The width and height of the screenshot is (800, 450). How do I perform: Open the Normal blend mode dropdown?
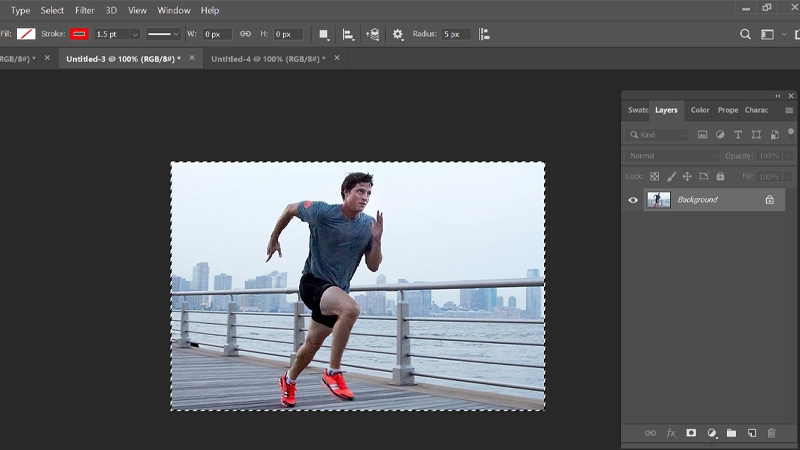pos(672,156)
